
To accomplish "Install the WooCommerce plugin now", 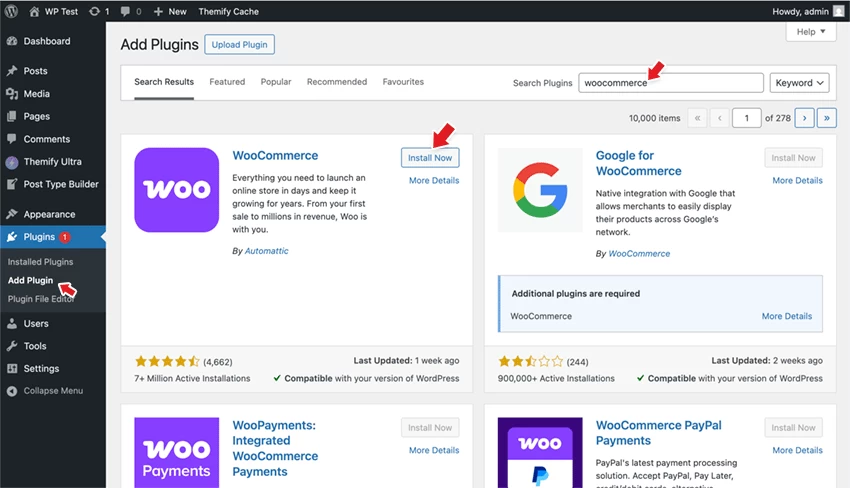I will (430, 158).
